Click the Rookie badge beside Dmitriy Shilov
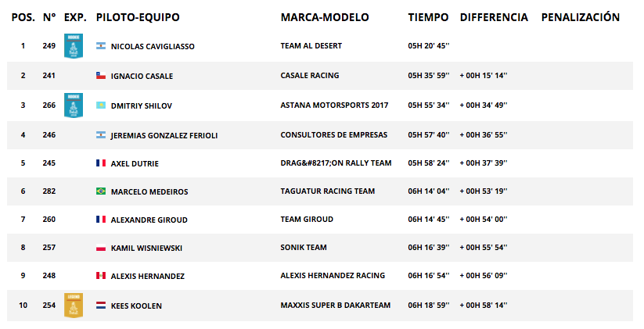The image size is (644, 329). click(74, 105)
